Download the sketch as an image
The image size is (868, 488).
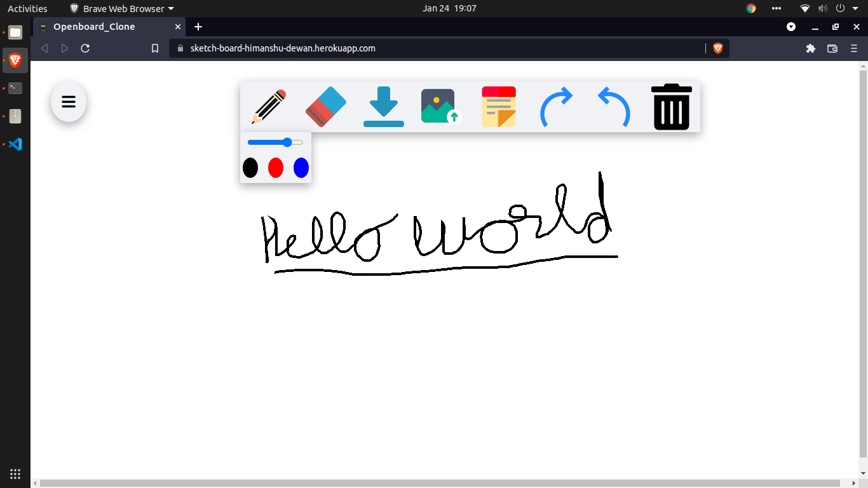(x=383, y=106)
